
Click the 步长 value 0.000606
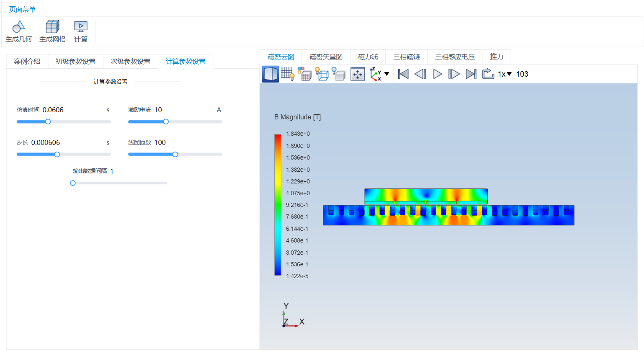click(x=46, y=142)
